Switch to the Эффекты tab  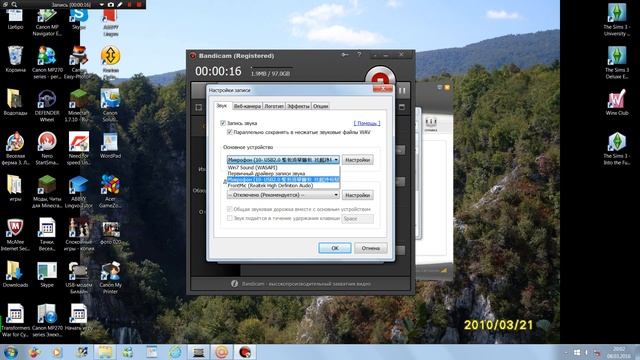pyautogui.click(x=298, y=106)
